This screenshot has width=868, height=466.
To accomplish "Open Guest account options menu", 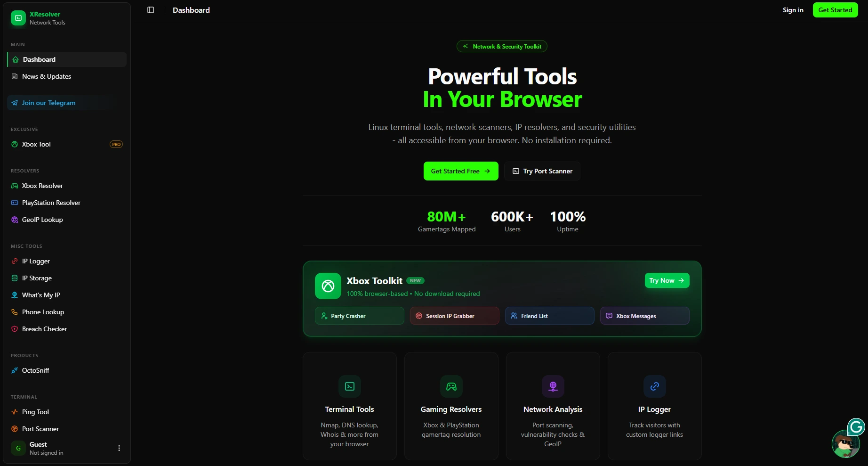I will click(x=119, y=448).
